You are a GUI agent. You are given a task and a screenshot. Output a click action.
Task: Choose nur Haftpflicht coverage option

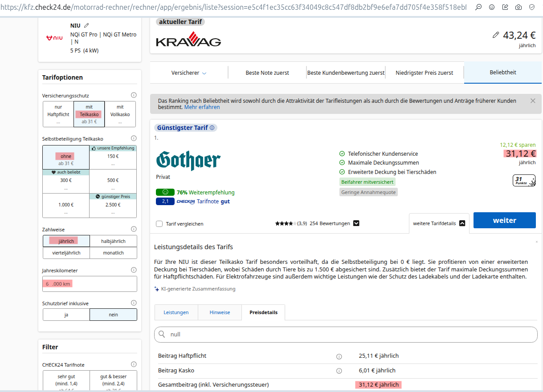pos(58,114)
